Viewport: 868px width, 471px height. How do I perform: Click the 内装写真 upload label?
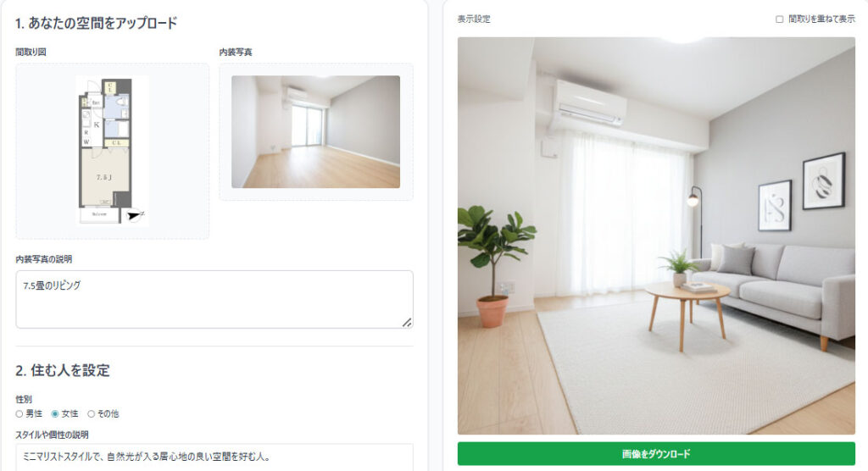click(236, 52)
